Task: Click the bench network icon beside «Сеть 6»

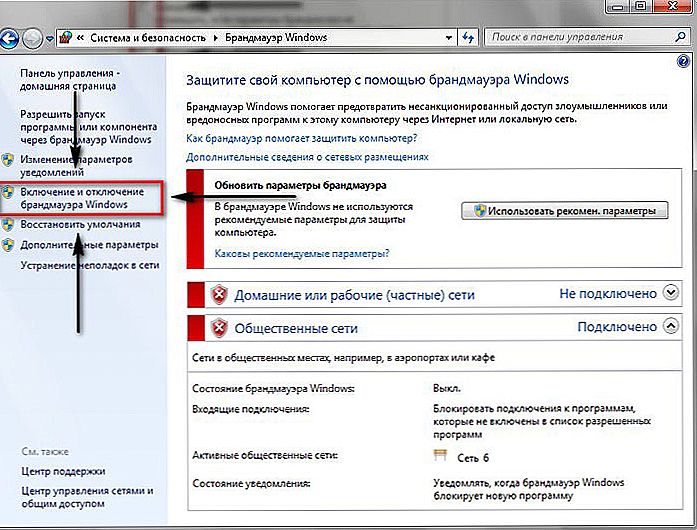Action: [440, 456]
